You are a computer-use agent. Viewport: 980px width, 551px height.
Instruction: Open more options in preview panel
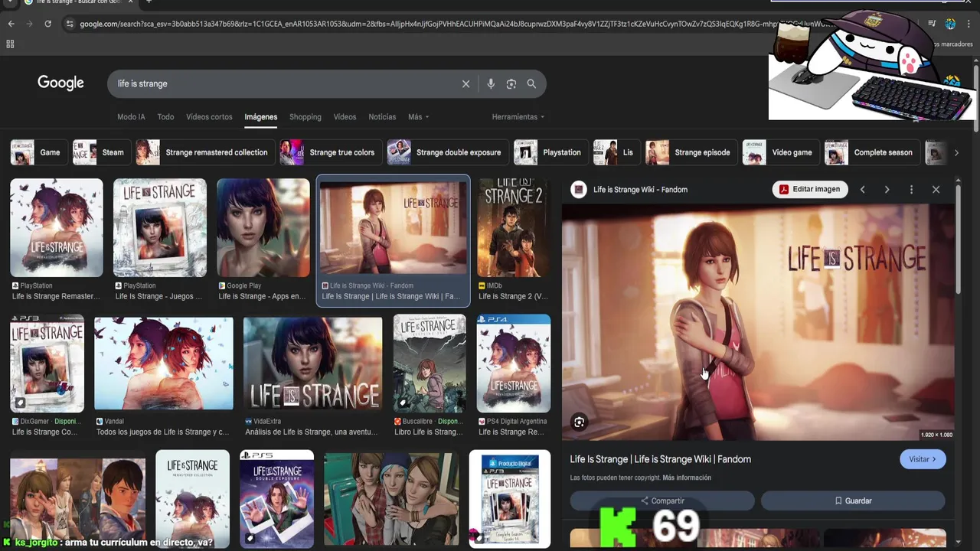click(x=911, y=190)
